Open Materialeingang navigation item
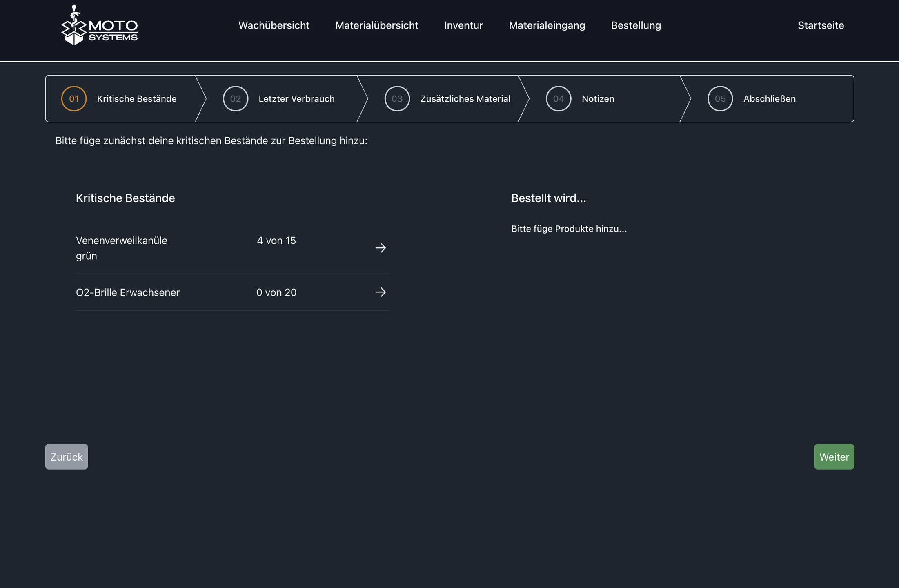899x588 pixels. point(547,25)
